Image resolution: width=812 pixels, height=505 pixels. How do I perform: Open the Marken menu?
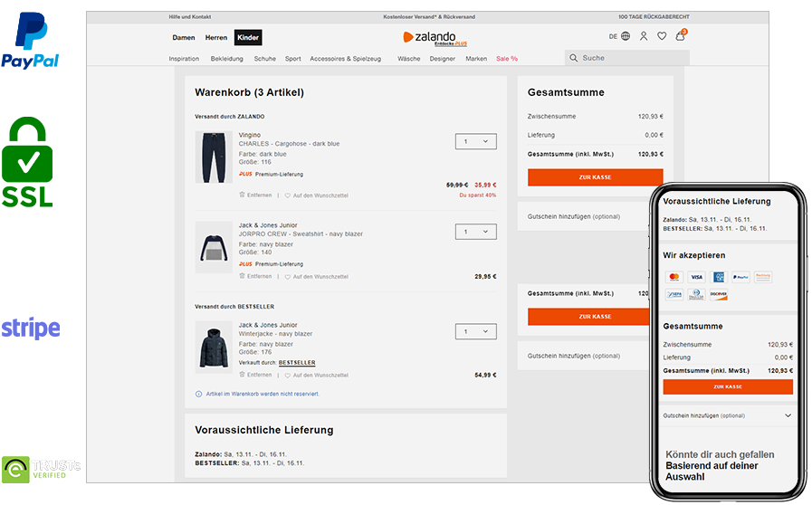click(x=476, y=59)
